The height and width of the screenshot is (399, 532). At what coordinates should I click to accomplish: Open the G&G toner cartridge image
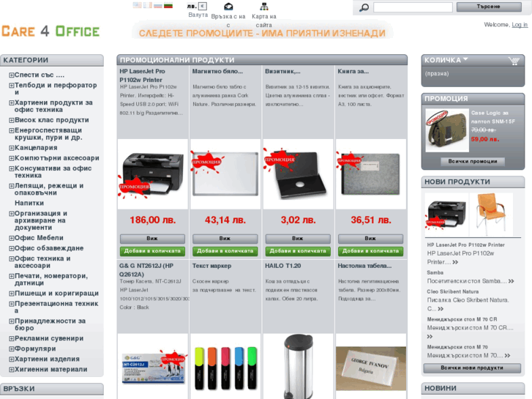point(153,366)
